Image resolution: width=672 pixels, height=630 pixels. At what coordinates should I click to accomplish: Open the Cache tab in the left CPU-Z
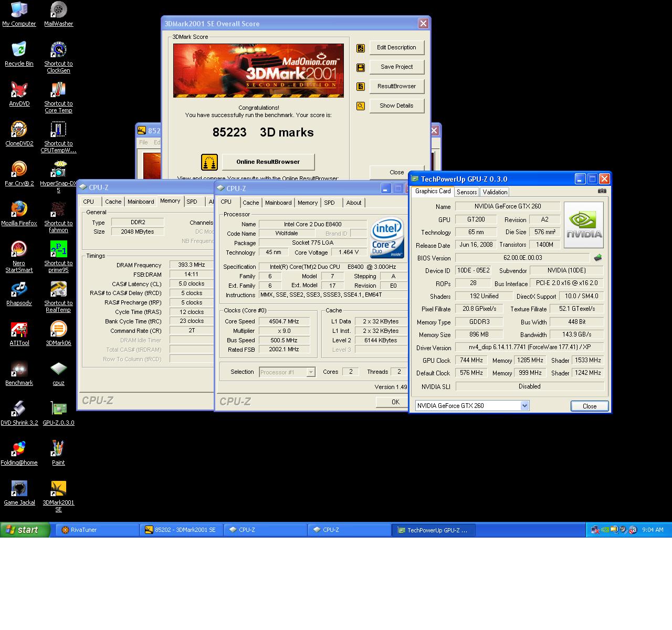(113, 202)
